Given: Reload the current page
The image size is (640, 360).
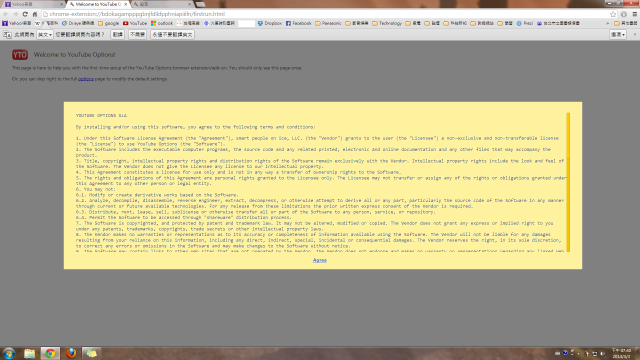Looking at the screenshot, I should tap(25, 14).
